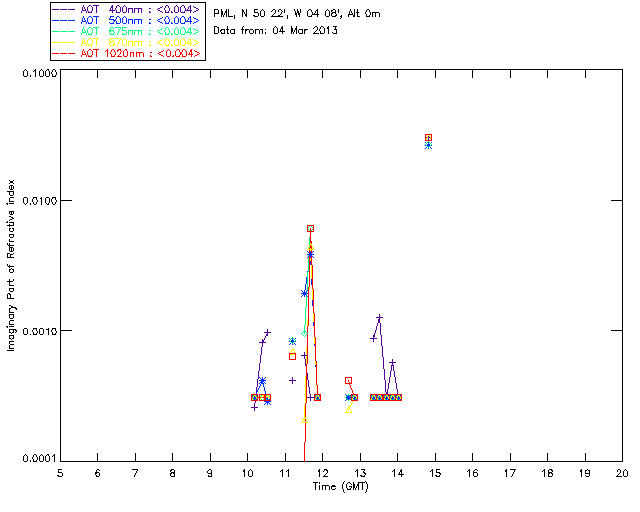Click the red square data point near time 15
Image resolution: width=640 pixels, height=512 pixels.
(x=428, y=138)
